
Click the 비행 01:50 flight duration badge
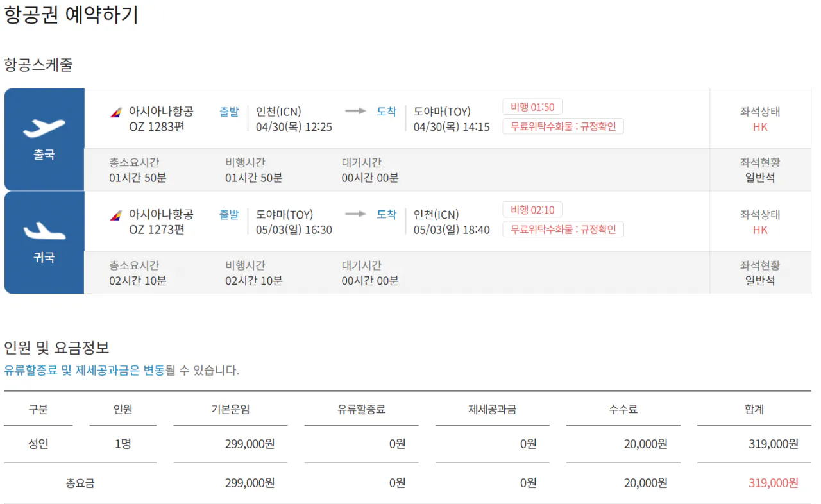531,106
